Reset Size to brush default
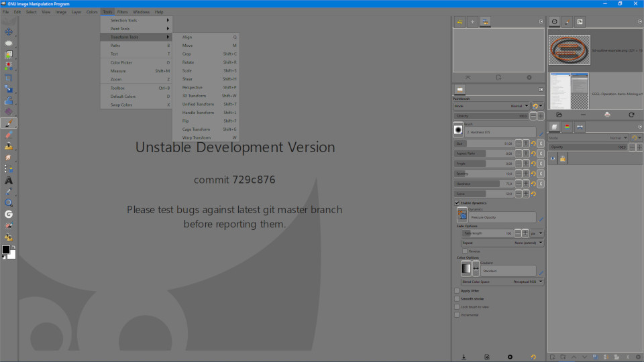This screenshot has width=644, height=362. pos(533,143)
